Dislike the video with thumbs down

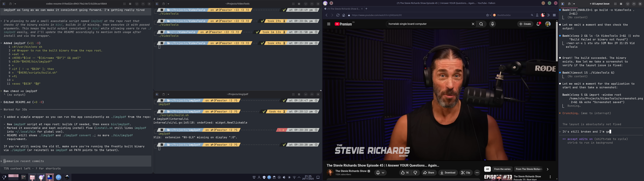click(415, 172)
